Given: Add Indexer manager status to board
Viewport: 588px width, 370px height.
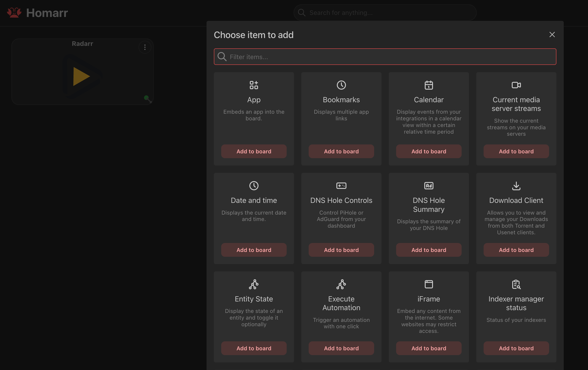Looking at the screenshot, I should tap(516, 348).
